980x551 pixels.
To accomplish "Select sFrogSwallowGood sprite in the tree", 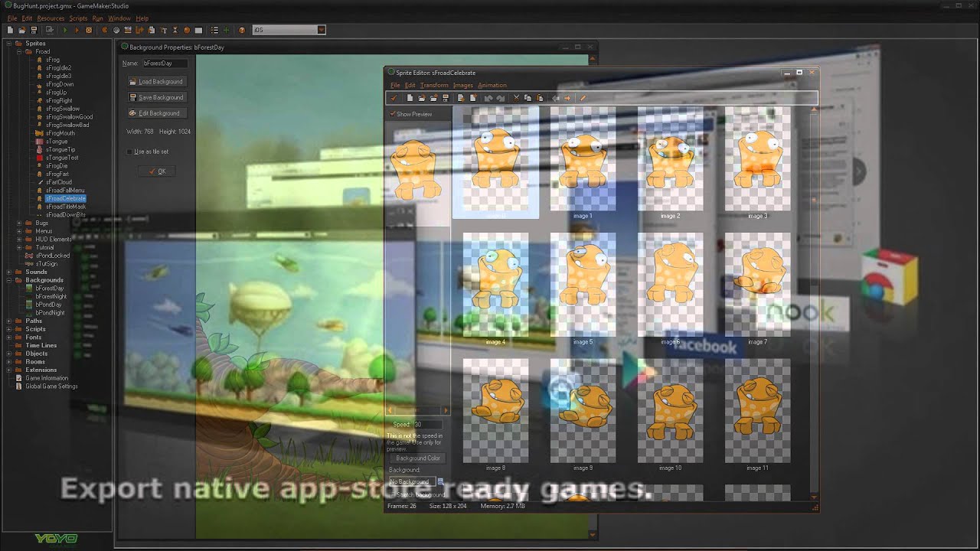I will click(x=69, y=117).
